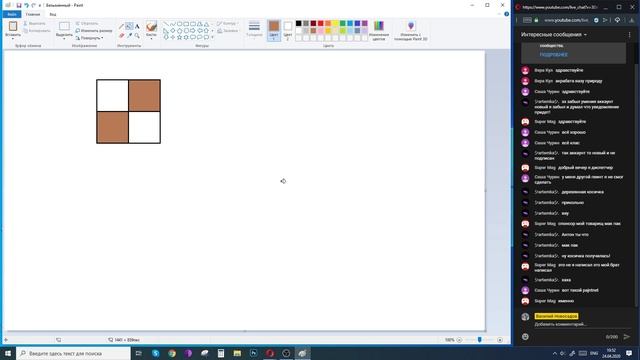Select the Color picker eyedropper tool
640x360 pixels.
point(129,36)
